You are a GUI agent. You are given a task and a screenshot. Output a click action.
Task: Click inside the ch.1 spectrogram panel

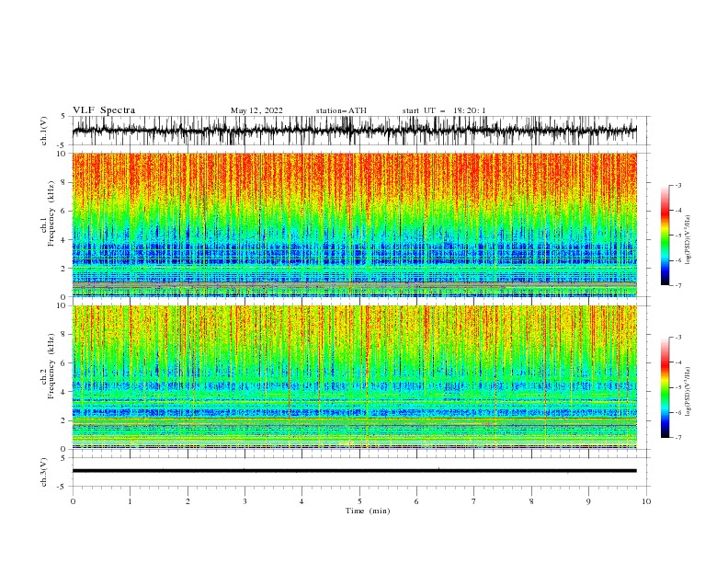click(x=354, y=224)
